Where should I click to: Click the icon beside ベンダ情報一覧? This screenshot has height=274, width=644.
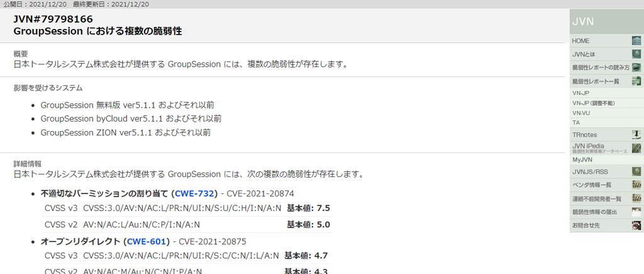point(636,185)
